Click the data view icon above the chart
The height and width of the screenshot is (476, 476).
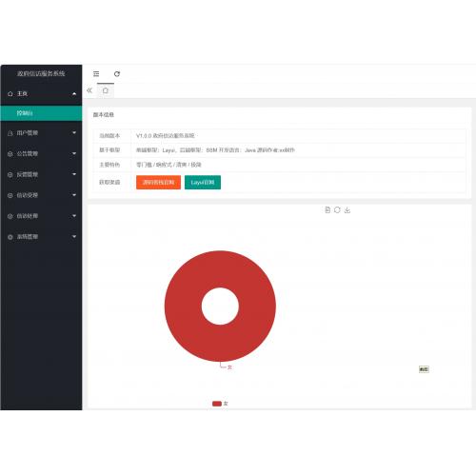tap(327, 209)
